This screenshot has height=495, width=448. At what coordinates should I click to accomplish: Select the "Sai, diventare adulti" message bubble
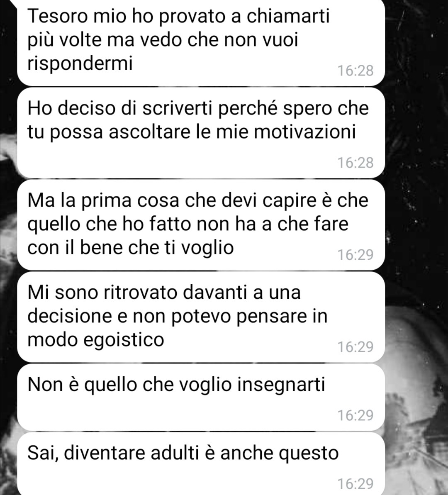(201, 463)
